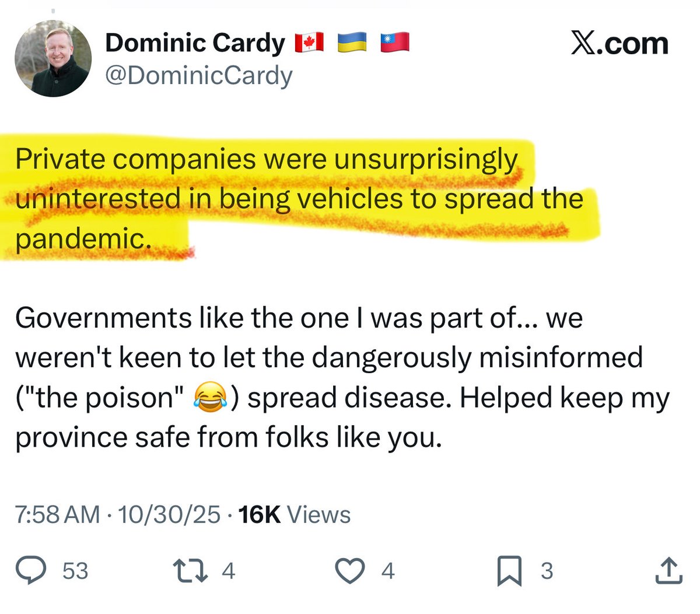700x614 pixels.
Task: Click the Dominic Cardy display name
Action: click(x=195, y=43)
